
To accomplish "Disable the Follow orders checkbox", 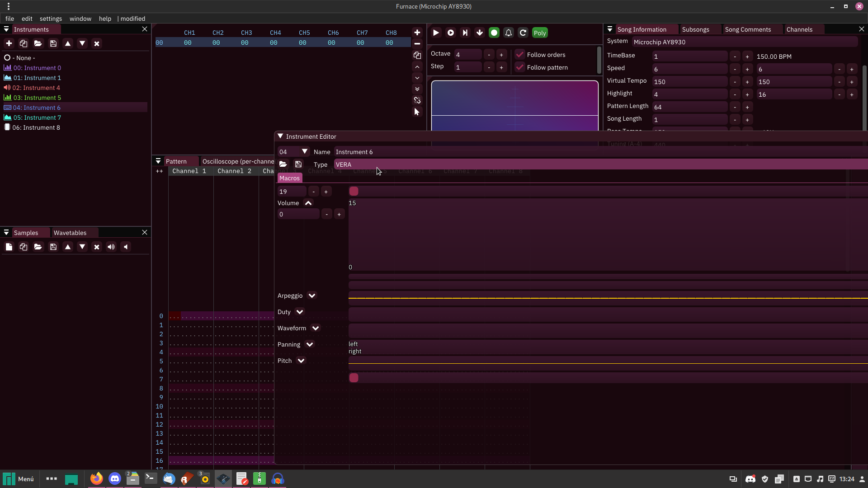I will 519,54.
